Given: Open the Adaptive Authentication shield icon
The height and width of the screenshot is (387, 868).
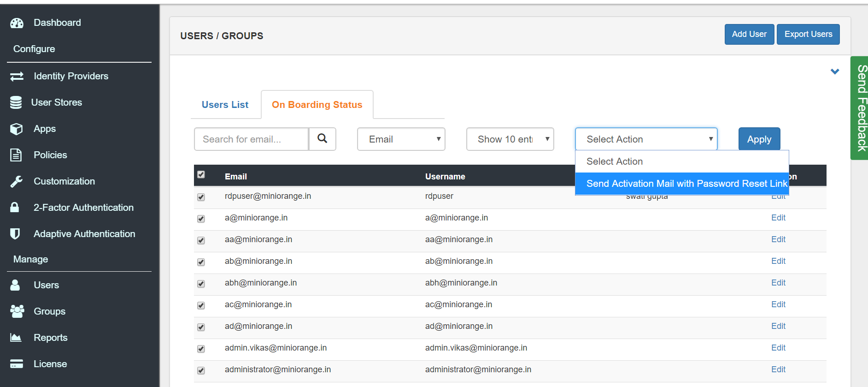Looking at the screenshot, I should click(15, 234).
